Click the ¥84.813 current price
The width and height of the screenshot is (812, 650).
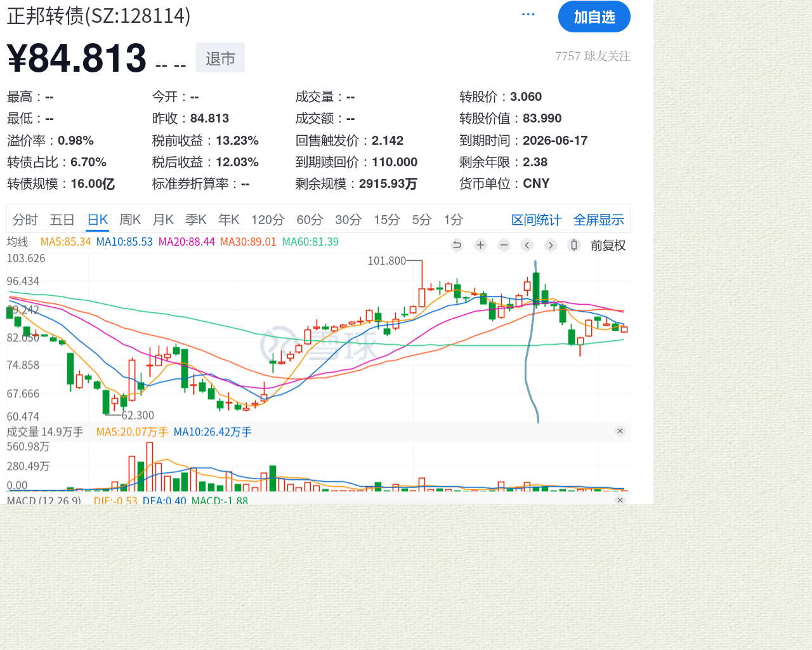coord(77,57)
